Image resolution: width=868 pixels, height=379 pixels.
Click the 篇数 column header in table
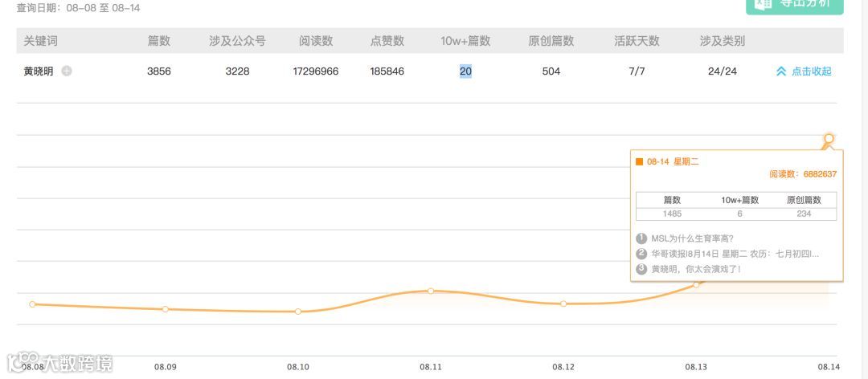pos(159,41)
